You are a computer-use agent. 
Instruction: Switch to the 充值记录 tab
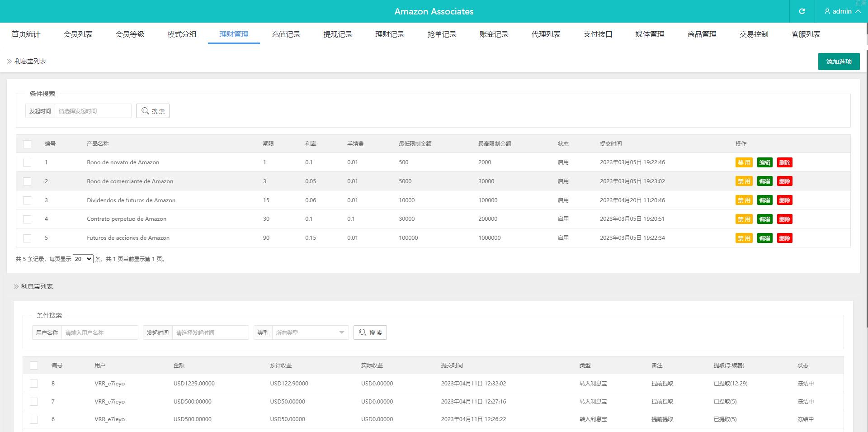coord(286,34)
